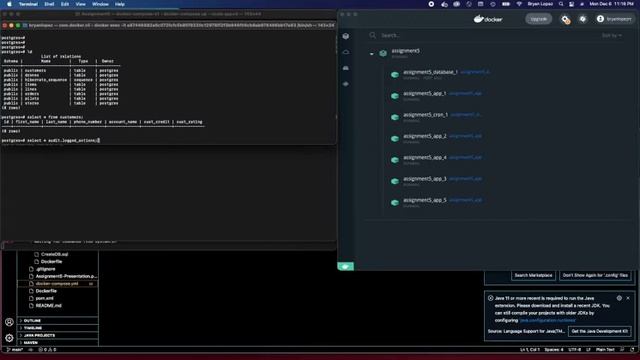Open VS Code Accounts icon
Screen dimensions: 640x360
9,322
